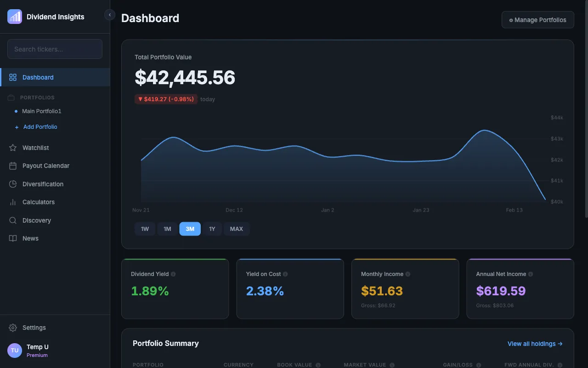Switch chart to 1M range
This screenshot has height=368, width=588.
167,229
